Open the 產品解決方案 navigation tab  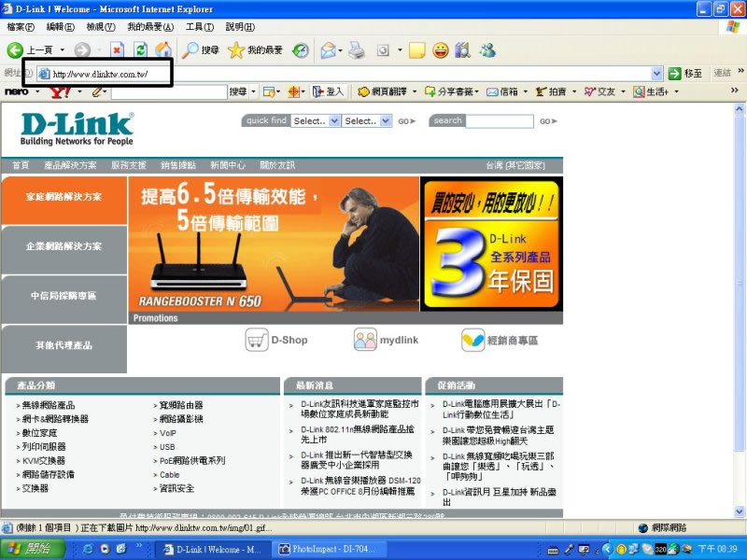70,165
